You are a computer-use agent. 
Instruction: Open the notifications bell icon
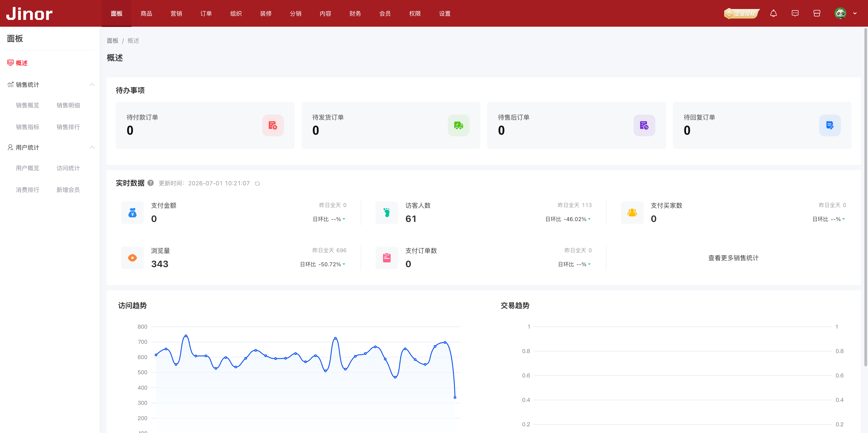(773, 14)
